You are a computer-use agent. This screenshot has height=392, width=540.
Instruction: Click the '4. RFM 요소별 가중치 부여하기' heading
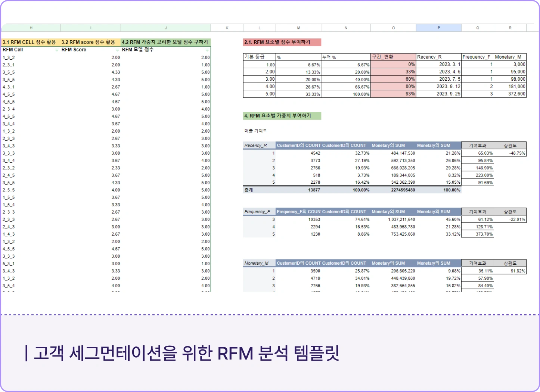pyautogui.click(x=282, y=116)
